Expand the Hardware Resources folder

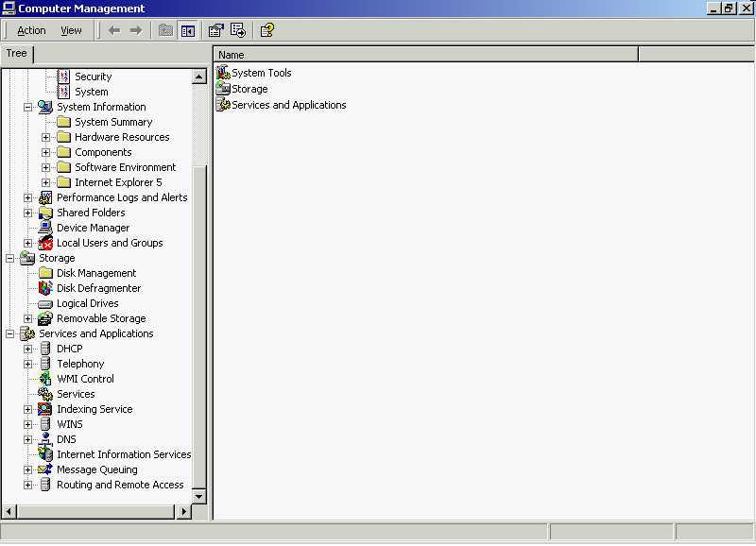45,137
